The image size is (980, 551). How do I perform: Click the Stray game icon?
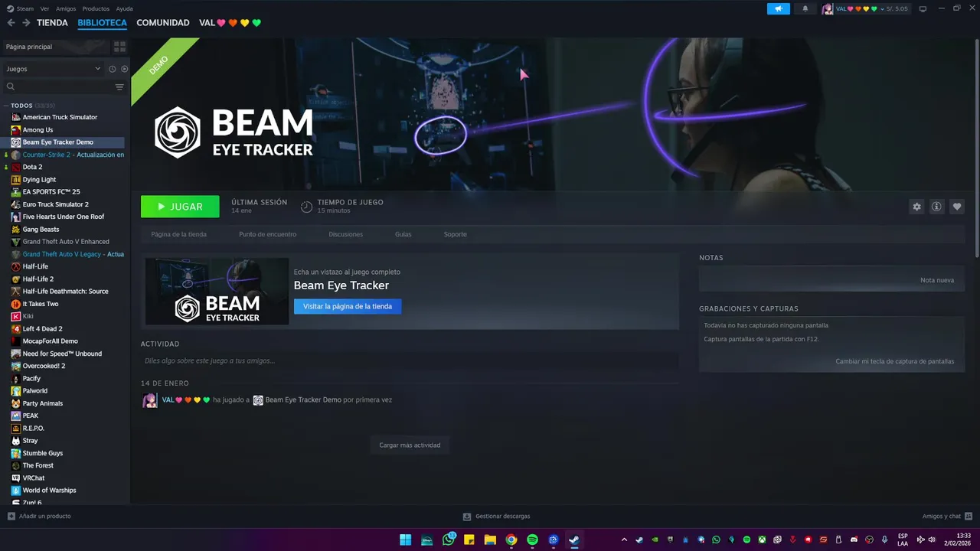16,441
